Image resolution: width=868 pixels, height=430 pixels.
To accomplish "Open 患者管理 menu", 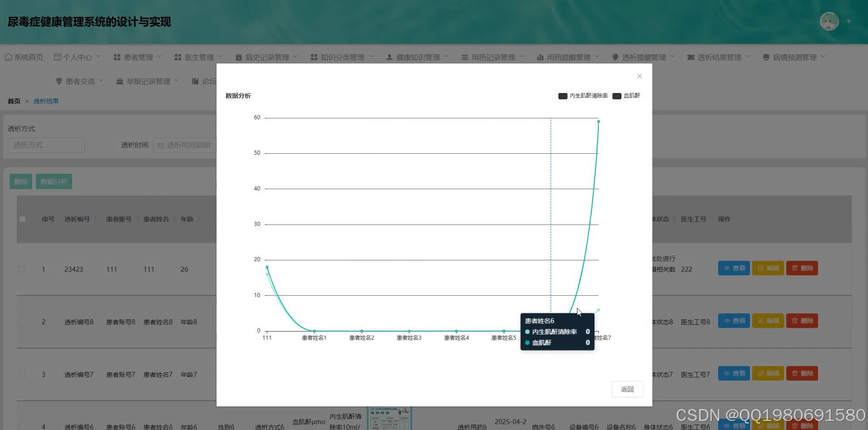I will (138, 57).
